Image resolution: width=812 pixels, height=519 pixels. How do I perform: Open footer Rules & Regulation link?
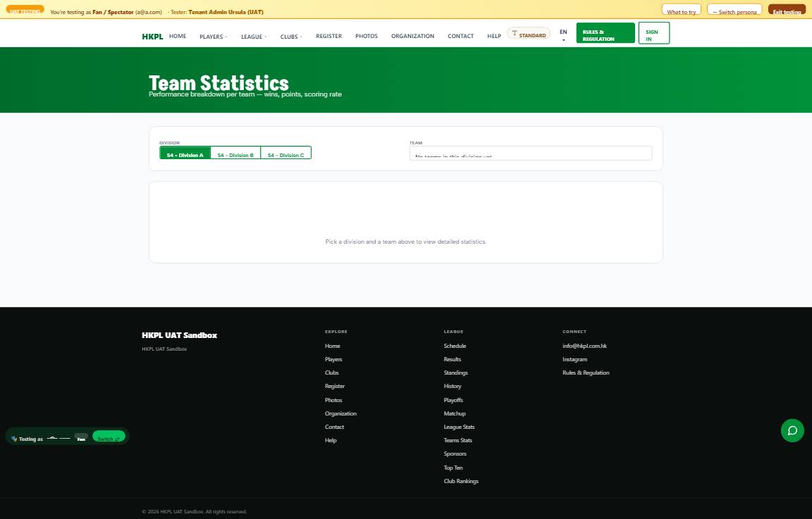tap(586, 373)
